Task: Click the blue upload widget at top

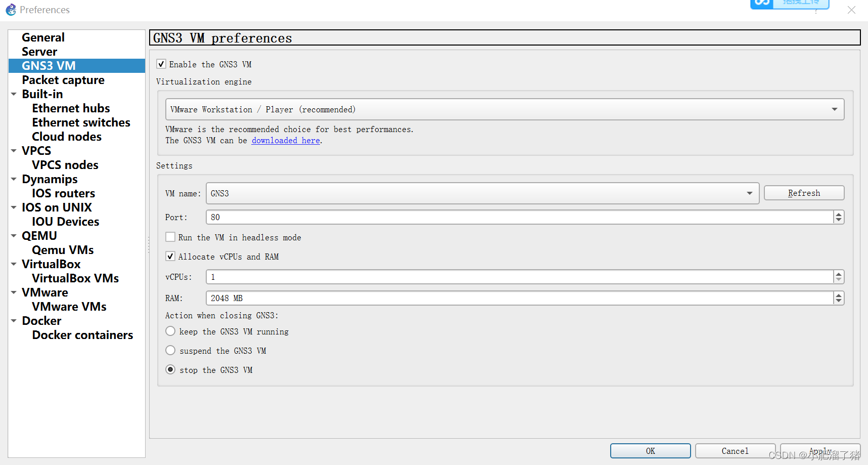Action: tap(790, 4)
